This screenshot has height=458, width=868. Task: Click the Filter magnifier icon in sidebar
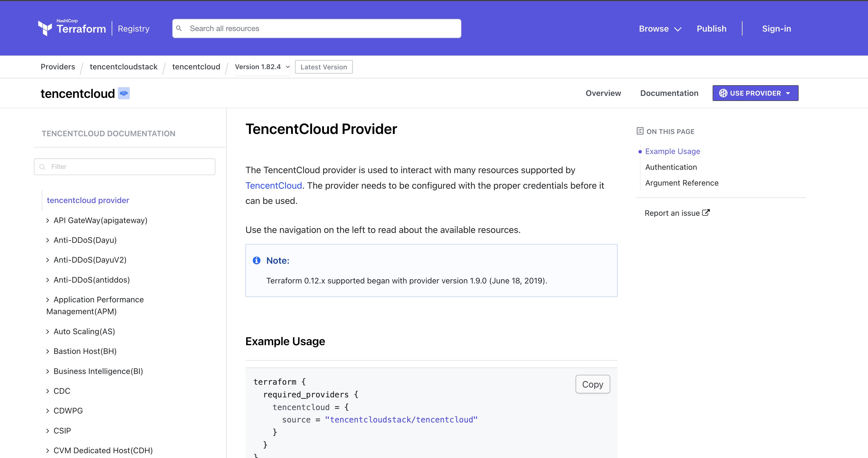(43, 167)
